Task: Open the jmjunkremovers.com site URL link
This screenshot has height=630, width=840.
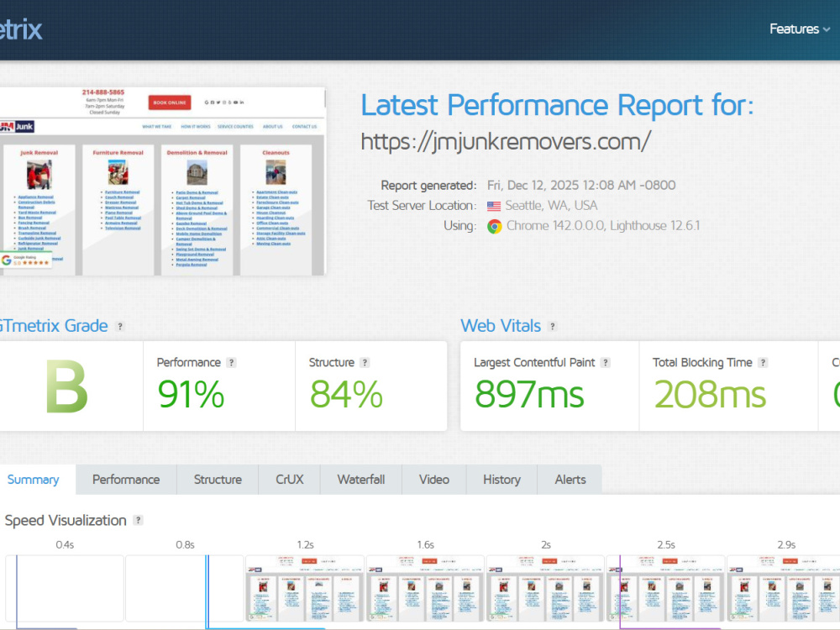Action: (x=506, y=142)
